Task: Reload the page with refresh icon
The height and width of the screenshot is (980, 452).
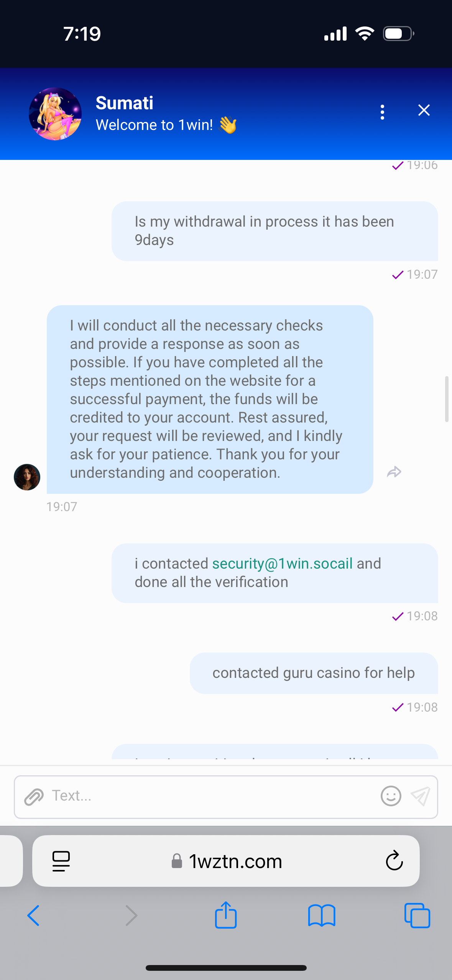Action: (394, 861)
